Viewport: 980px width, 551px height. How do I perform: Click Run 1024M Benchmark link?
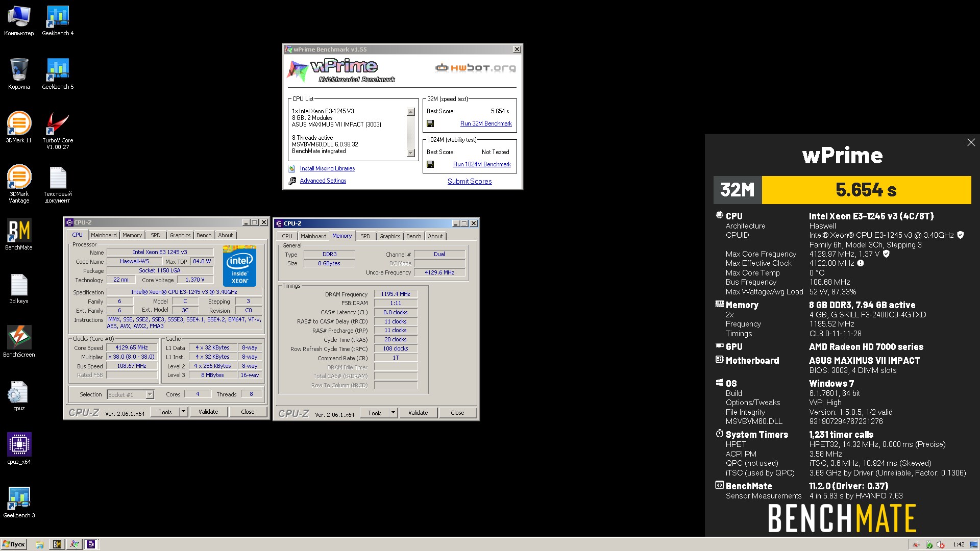[x=482, y=164]
